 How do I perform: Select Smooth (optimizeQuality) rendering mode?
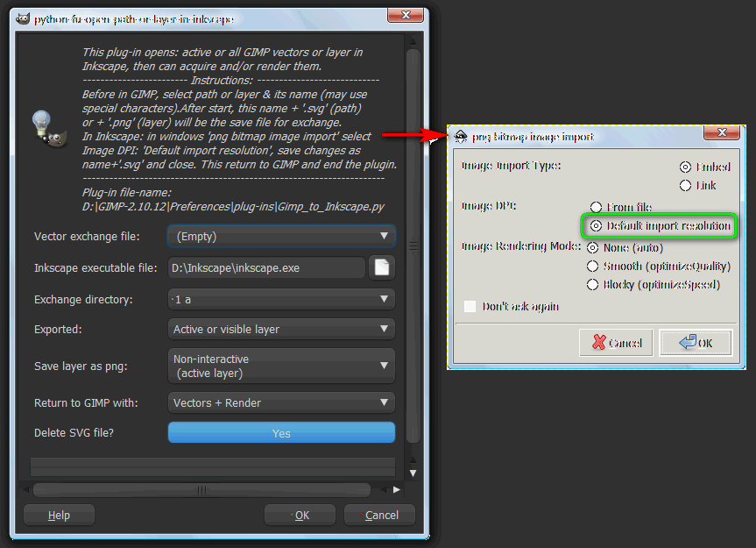coord(592,267)
